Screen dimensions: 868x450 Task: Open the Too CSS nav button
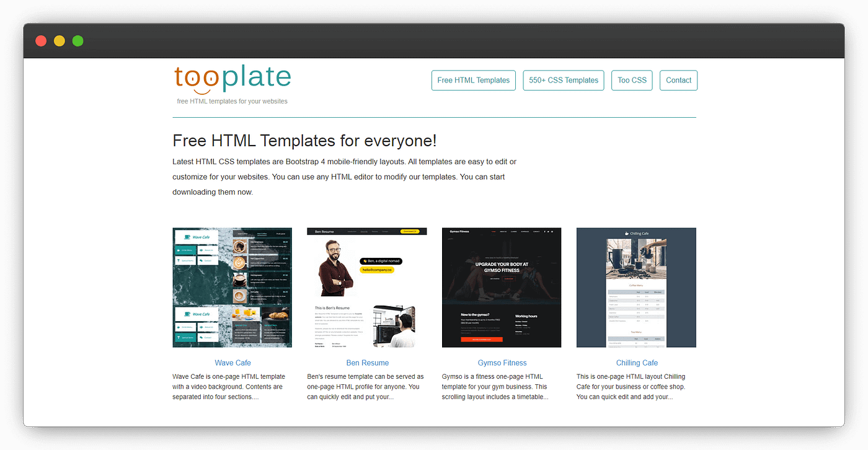tap(632, 80)
